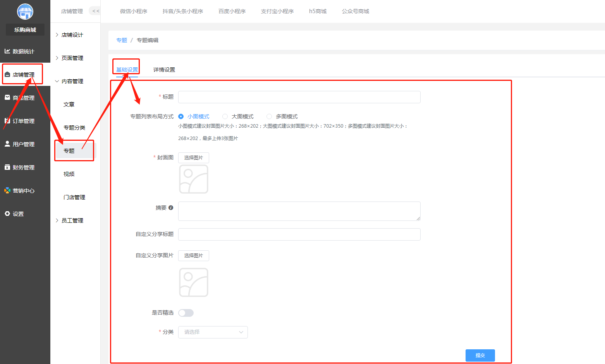Click the 封面图 image placeholder
Screen dimensions: 605x364
pyautogui.click(x=194, y=179)
